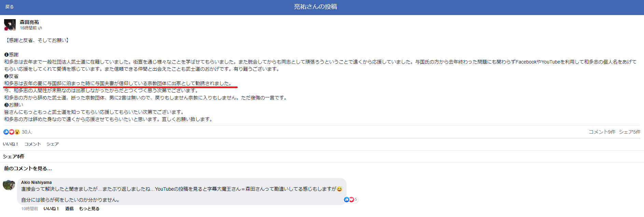
Task: Click the wow face reaction icon under post
Action: (17, 132)
